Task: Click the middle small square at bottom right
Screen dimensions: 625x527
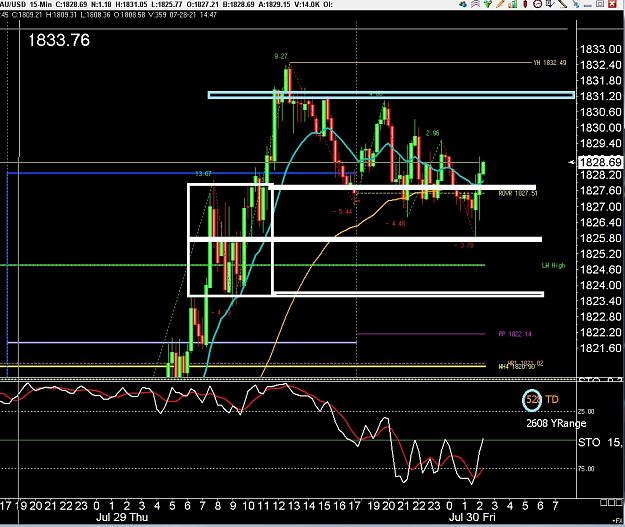Action: click(610, 503)
